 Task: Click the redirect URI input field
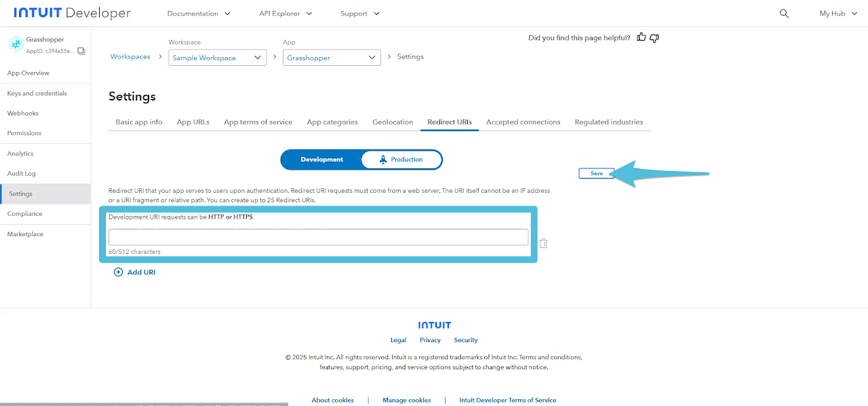tap(318, 237)
